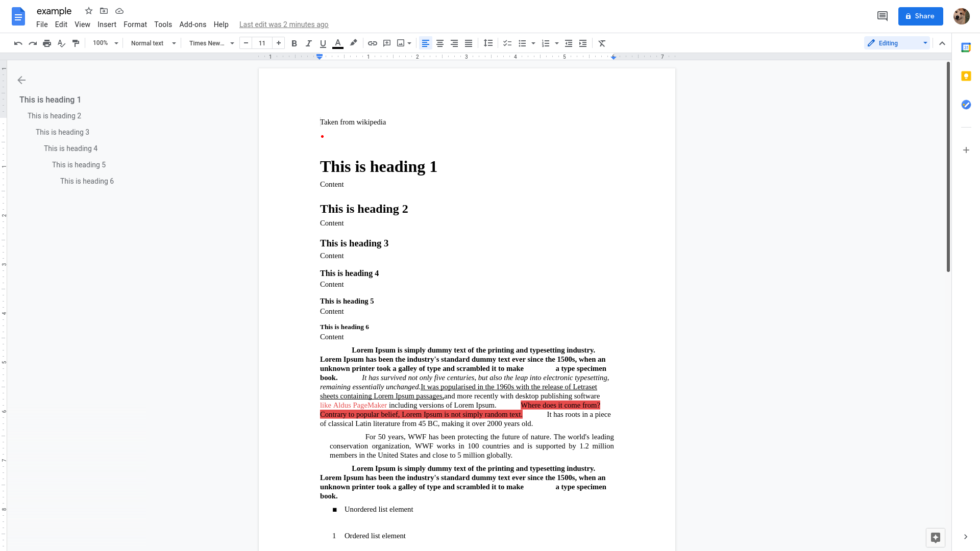Image resolution: width=980 pixels, height=551 pixels.
Task: Open the highlight color picker
Action: pos(353,43)
